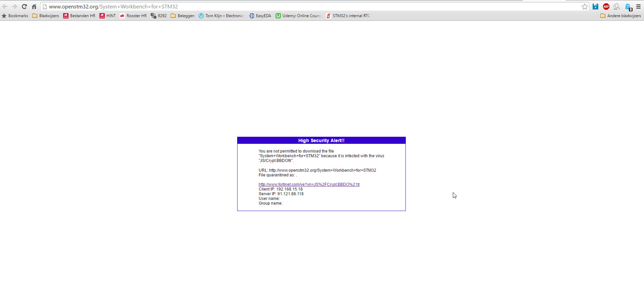This screenshot has width=644, height=293.
Task: Expand the Andere bladwijzers folder
Action: 620,16
